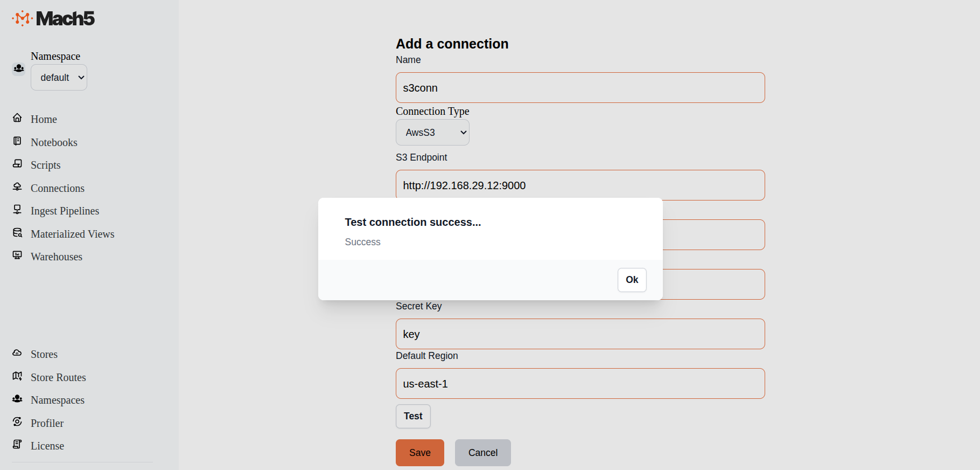Focus the S3 Endpoint input field
Viewport: 980px width, 470px height.
[580, 185]
